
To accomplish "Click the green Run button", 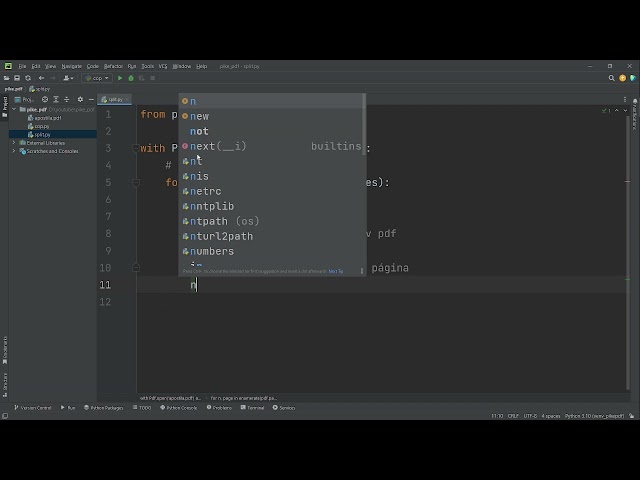I will 120,78.
